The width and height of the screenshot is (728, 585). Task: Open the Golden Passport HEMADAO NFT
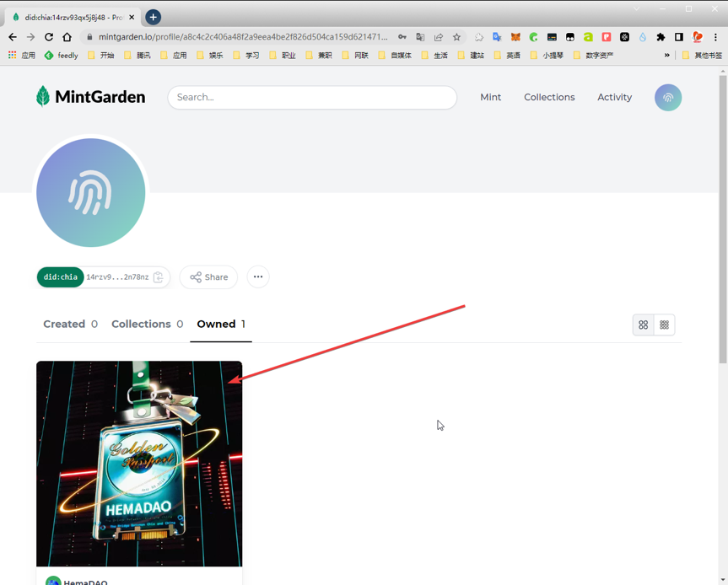[139, 464]
